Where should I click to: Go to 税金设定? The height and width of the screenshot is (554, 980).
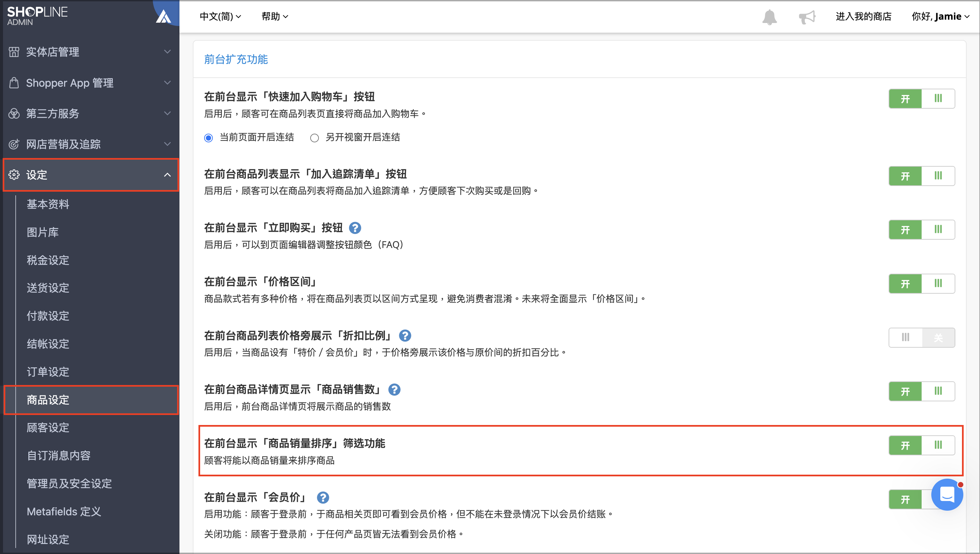click(48, 260)
